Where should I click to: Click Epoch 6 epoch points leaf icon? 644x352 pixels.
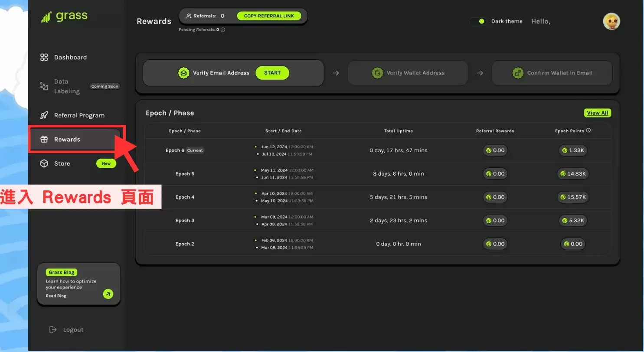pyautogui.click(x=565, y=150)
